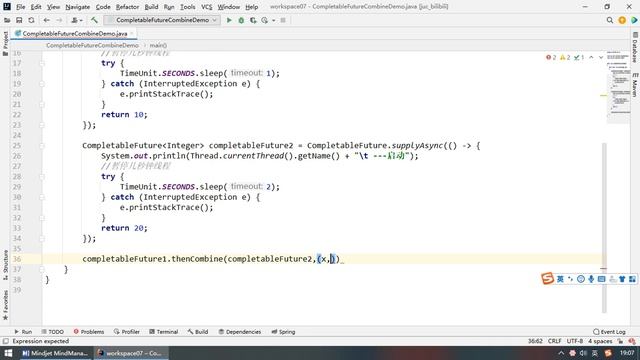Click the profiler run icon
This screenshot has width=640, height=360.
(x=265, y=20)
